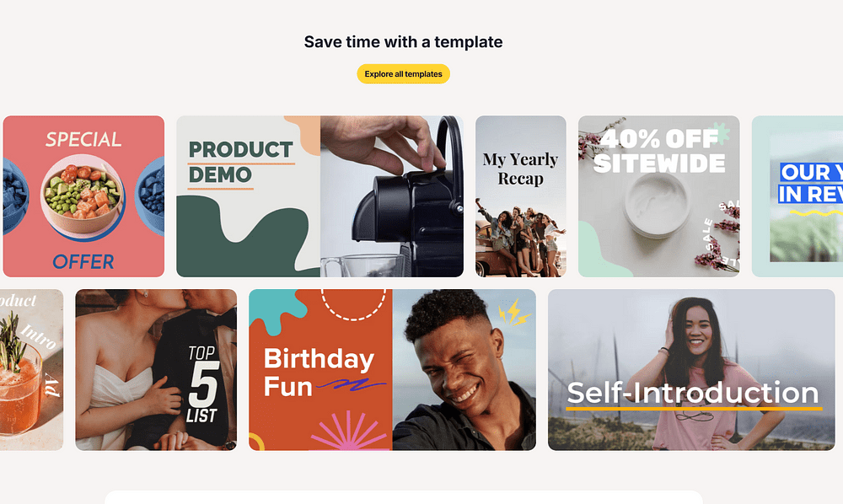Screen dimensions: 843x504
Task: Open the Top 5 List template
Action: point(156,370)
